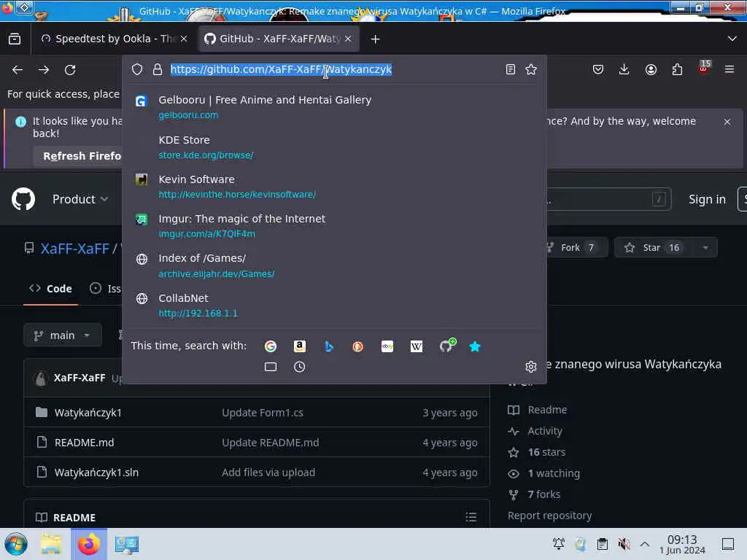This screenshot has width=747, height=560.
Task: Open extensions puzzle icon
Action: coord(677,69)
